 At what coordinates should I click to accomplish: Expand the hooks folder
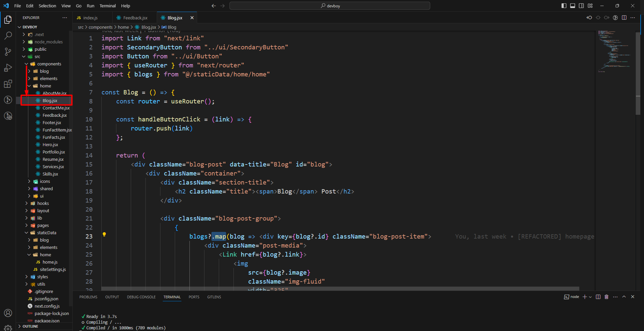[43, 203]
